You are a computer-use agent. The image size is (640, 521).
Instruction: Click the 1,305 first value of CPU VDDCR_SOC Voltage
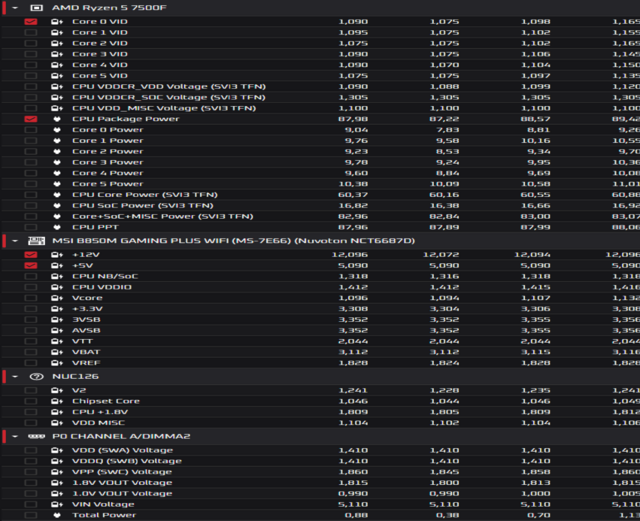click(x=353, y=98)
